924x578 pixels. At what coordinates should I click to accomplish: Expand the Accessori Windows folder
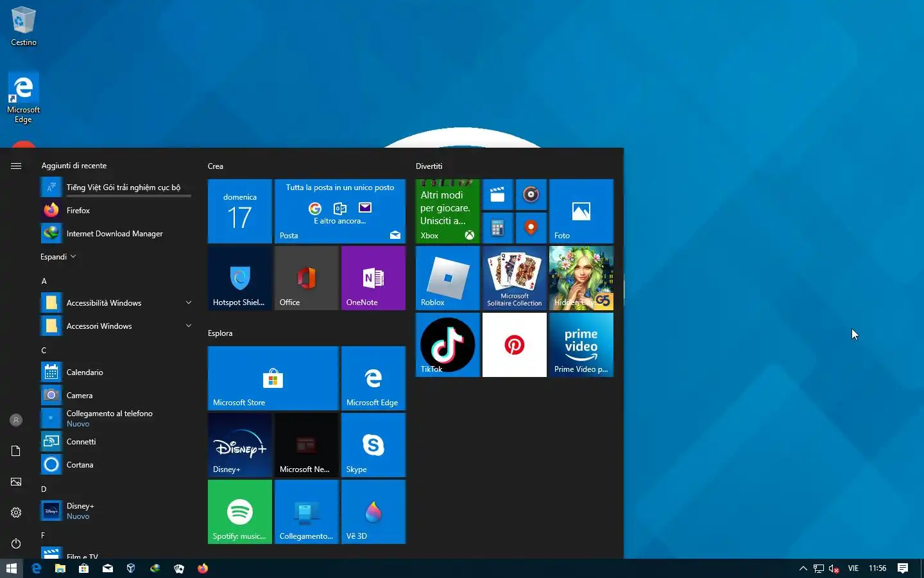tap(116, 326)
